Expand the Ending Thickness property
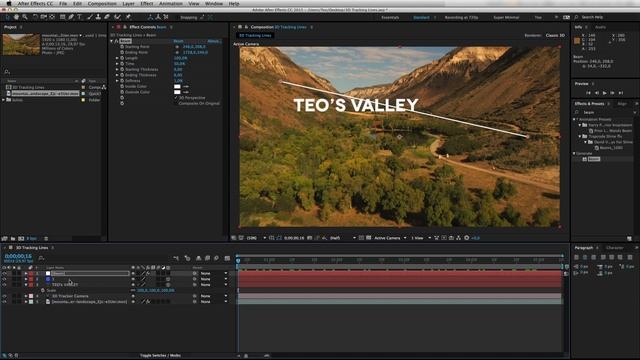This screenshot has width=640, height=360. 117,76
